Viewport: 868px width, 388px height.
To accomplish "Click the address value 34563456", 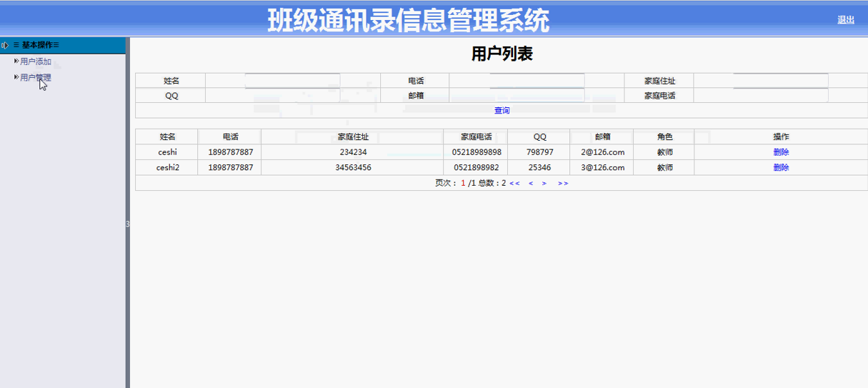I will pyautogui.click(x=353, y=168).
